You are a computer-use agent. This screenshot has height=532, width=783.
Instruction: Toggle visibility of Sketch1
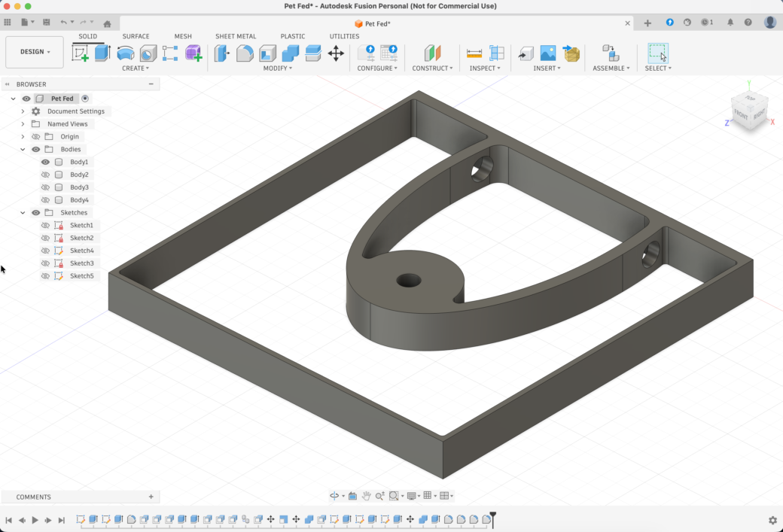coord(45,226)
